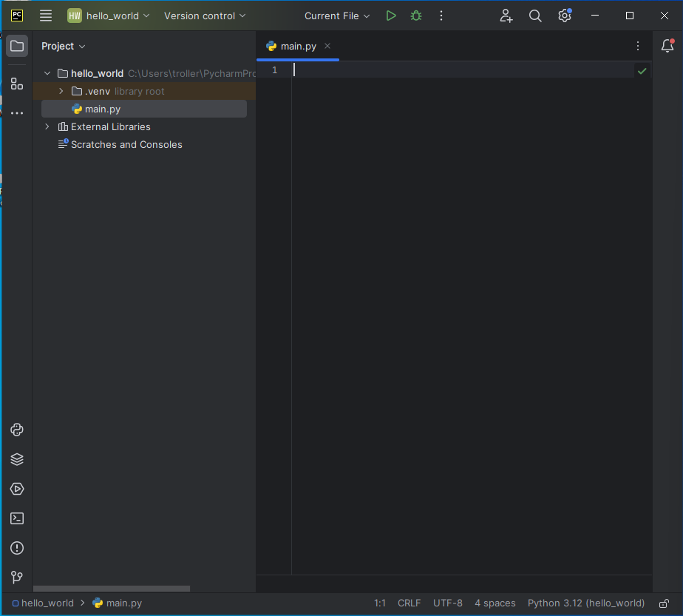Viewport: 683px width, 616px height.
Task: Click the Run green play icon
Action: pos(391,16)
